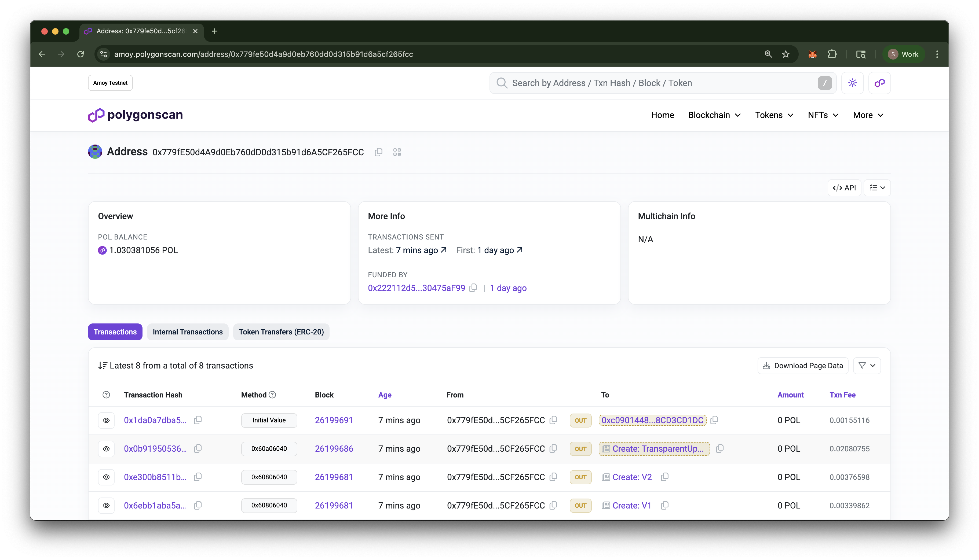Expand the NFTs menu
The height and width of the screenshot is (560, 979).
[x=823, y=115]
